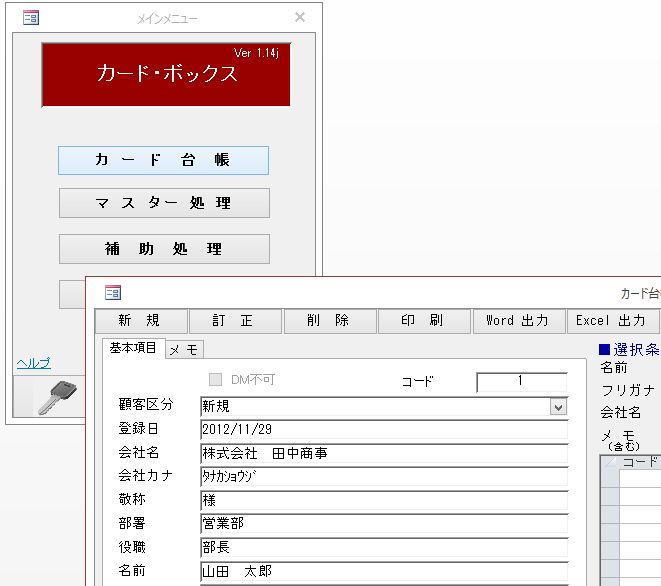This screenshot has height=586, width=661.
Task: Expand the 顧客区分 dropdown arrow
Action: coord(558,407)
